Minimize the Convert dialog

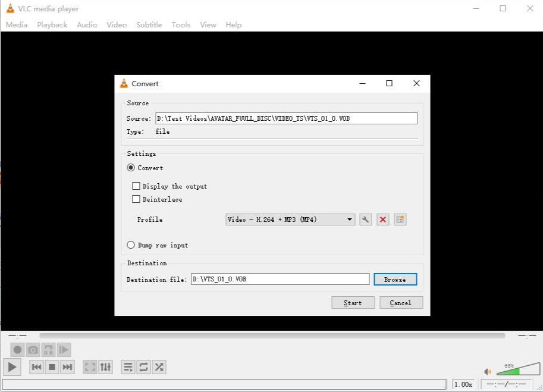click(x=363, y=83)
